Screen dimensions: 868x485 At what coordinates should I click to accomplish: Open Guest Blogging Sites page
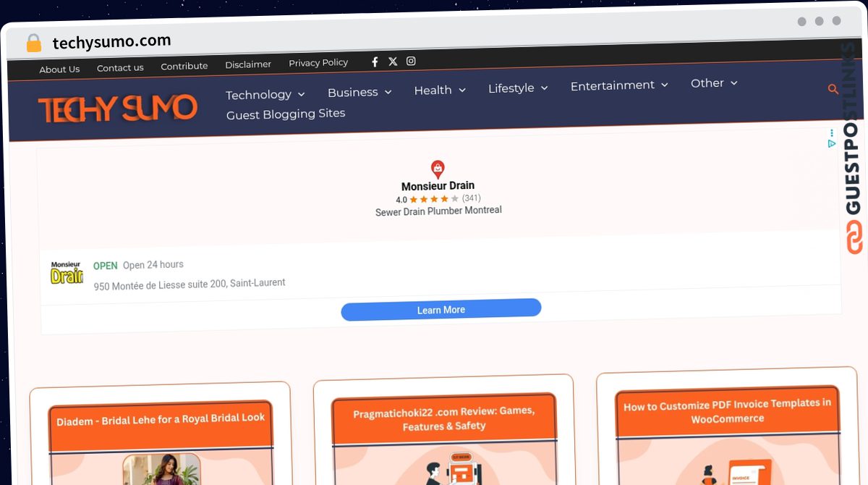point(286,114)
